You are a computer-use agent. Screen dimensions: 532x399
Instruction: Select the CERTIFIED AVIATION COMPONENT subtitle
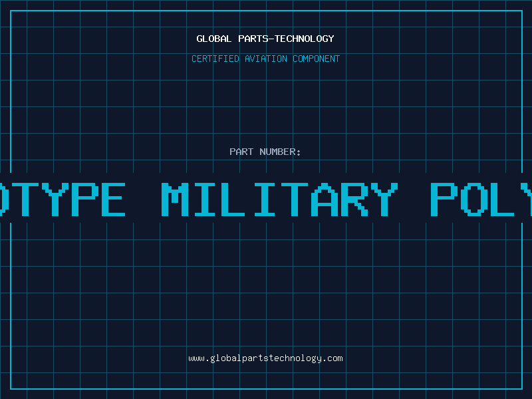(x=265, y=59)
